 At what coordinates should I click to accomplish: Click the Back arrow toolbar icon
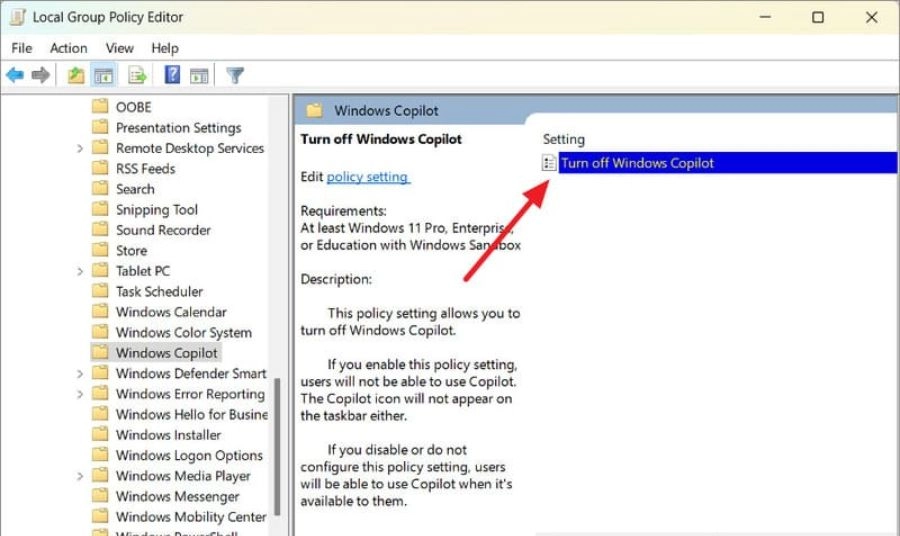[15, 75]
